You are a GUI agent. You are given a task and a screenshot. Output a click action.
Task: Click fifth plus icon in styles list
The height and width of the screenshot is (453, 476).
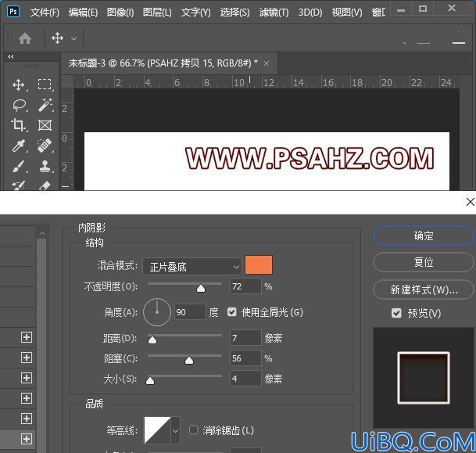[27, 419]
